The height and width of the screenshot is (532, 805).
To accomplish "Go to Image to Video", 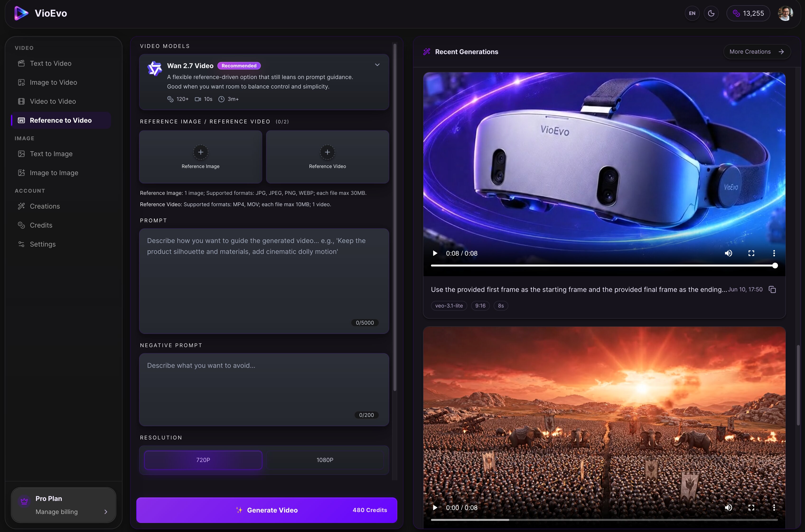I will [x=61, y=82].
